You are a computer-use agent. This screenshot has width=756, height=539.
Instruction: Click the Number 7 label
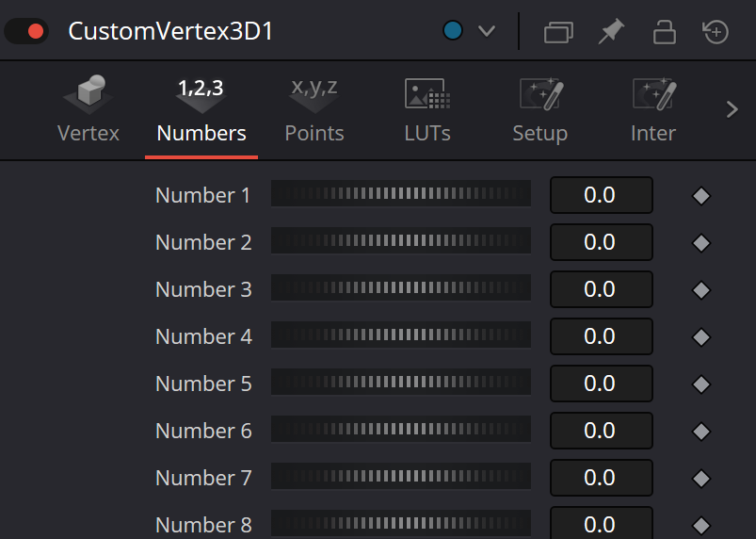(203, 478)
